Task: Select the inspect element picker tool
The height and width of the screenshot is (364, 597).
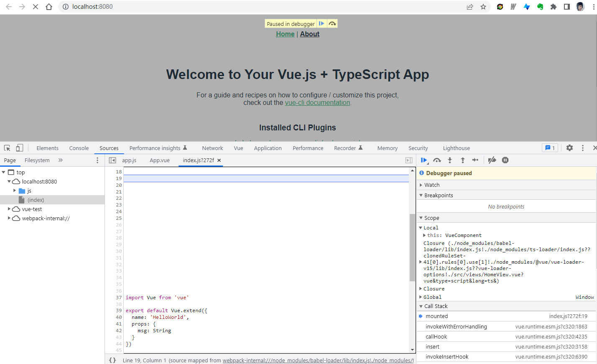Action: pyautogui.click(x=7, y=148)
